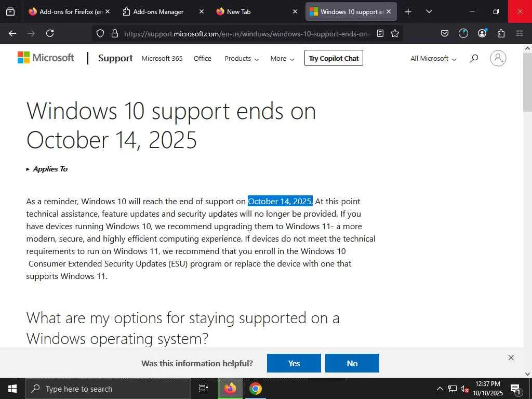Reload the current page

(50, 33)
